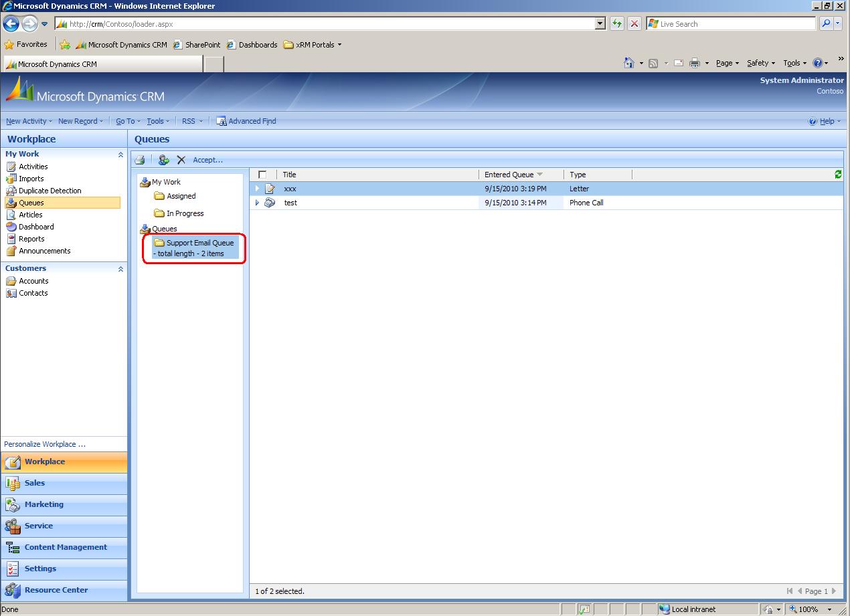Open the Marketing area
Image resolution: width=850 pixels, height=616 pixels.
(64, 504)
